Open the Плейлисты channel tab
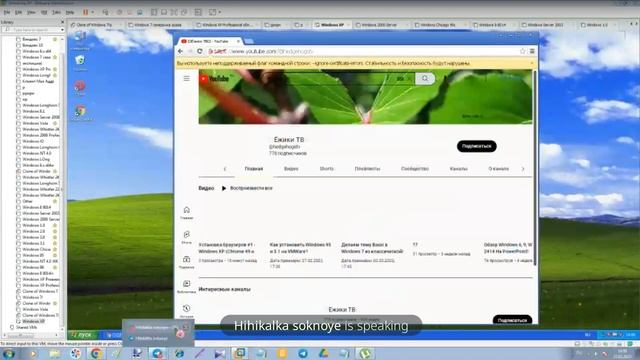The image size is (640, 360). point(367,169)
